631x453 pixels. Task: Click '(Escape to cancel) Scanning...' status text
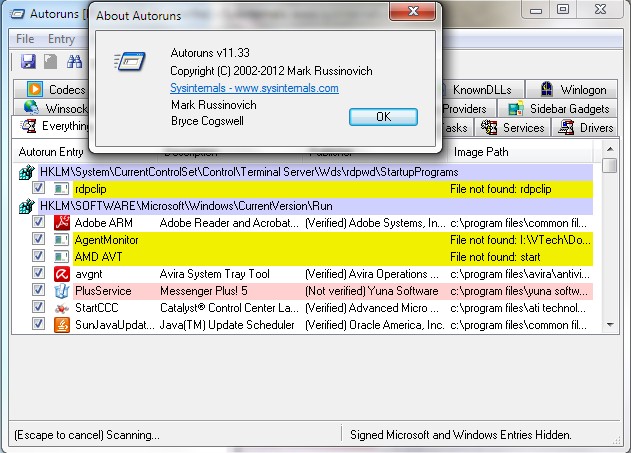point(87,435)
